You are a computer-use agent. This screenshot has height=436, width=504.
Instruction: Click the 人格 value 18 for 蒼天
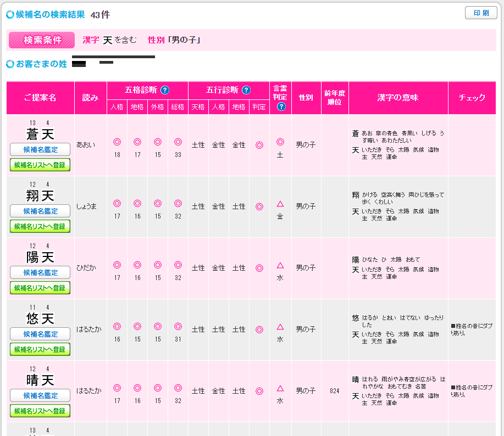pos(117,155)
